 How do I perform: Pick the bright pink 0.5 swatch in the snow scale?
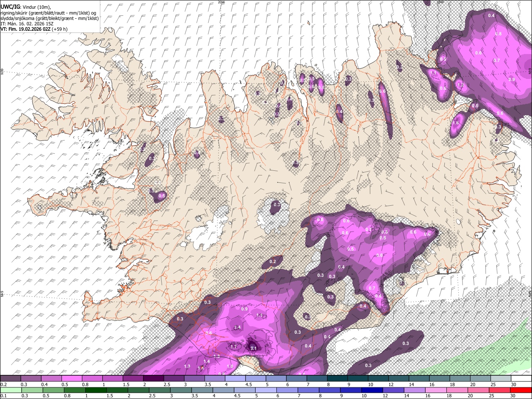(71, 378)
